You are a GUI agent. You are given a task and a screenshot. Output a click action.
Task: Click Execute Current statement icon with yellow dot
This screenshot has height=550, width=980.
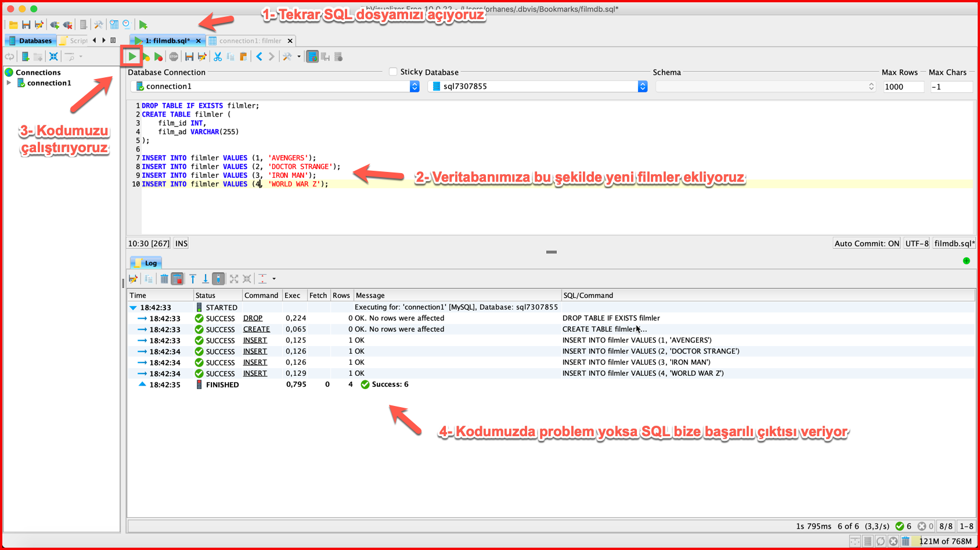pyautogui.click(x=146, y=56)
